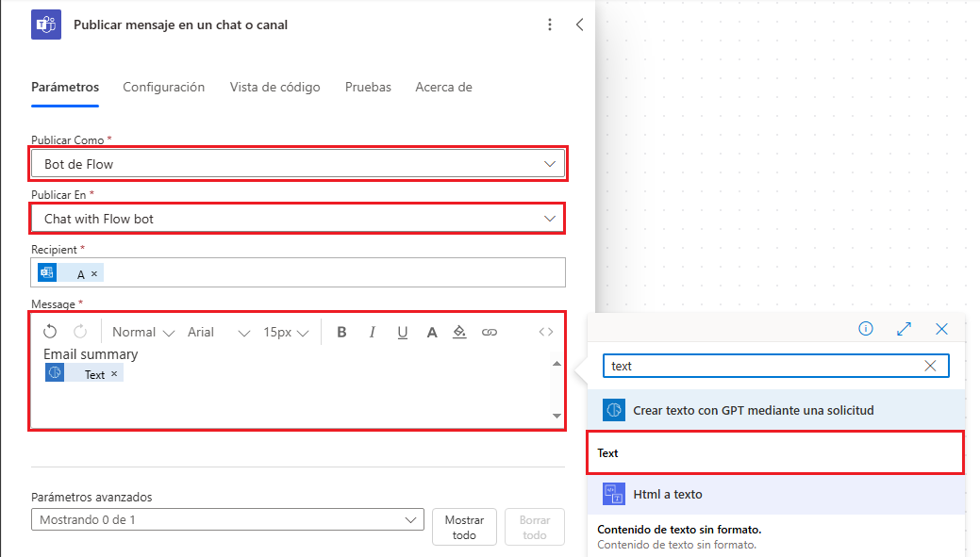Redo the message edit
Screen dimensions: 980x557
point(80,332)
